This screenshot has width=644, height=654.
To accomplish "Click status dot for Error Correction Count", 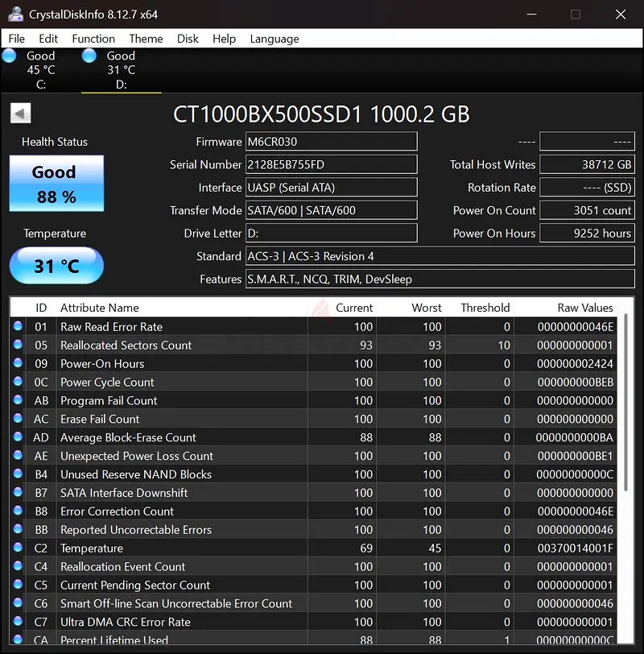I will 18,510.
